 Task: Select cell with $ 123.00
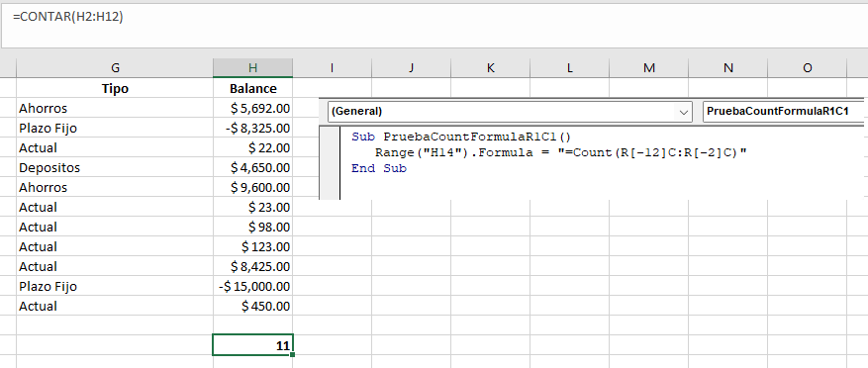click(253, 246)
